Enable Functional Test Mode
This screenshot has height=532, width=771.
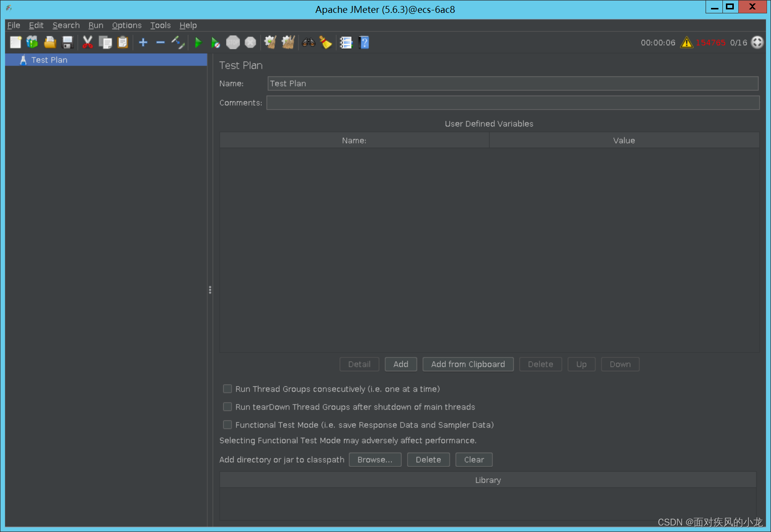point(227,424)
